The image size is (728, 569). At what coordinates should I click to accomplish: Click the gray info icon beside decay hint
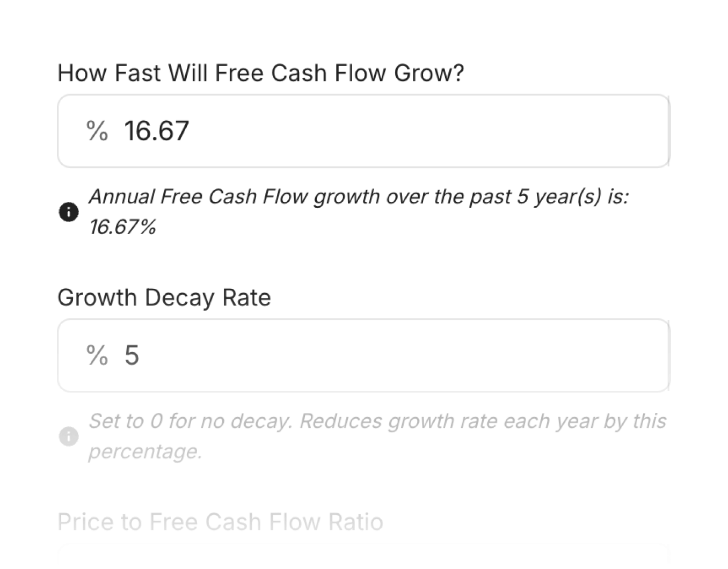(x=69, y=436)
